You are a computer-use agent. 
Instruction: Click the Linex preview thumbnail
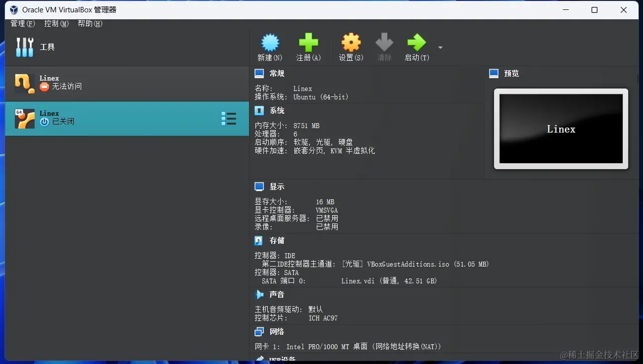click(560, 129)
